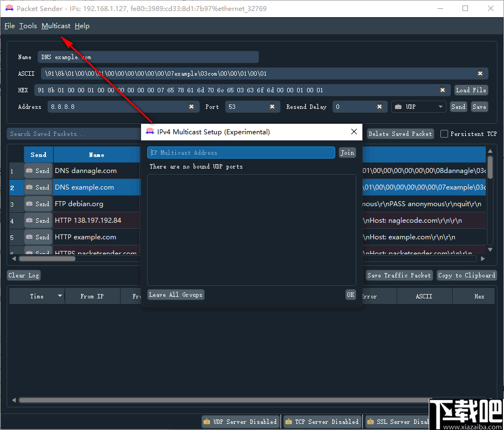Enable Persistent TCP
The image size is (504, 430).
pyautogui.click(x=444, y=133)
